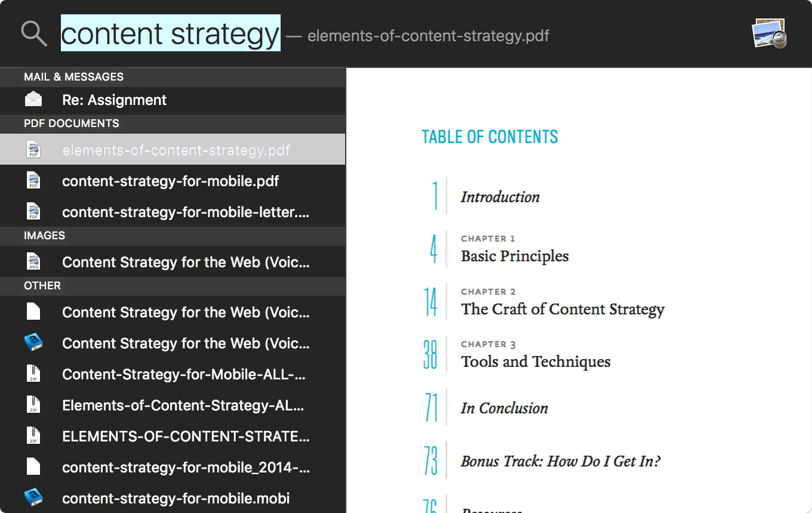
Task: Select content-strategy-for-mobile.pdf result
Action: [173, 180]
